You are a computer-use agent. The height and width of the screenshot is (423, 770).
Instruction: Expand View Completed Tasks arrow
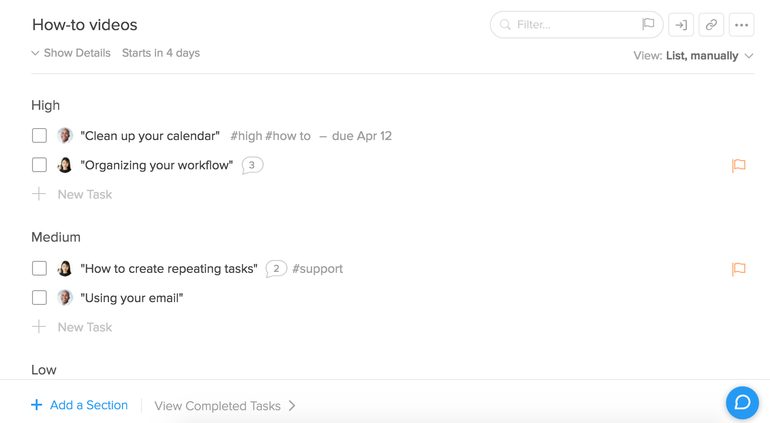(x=292, y=406)
